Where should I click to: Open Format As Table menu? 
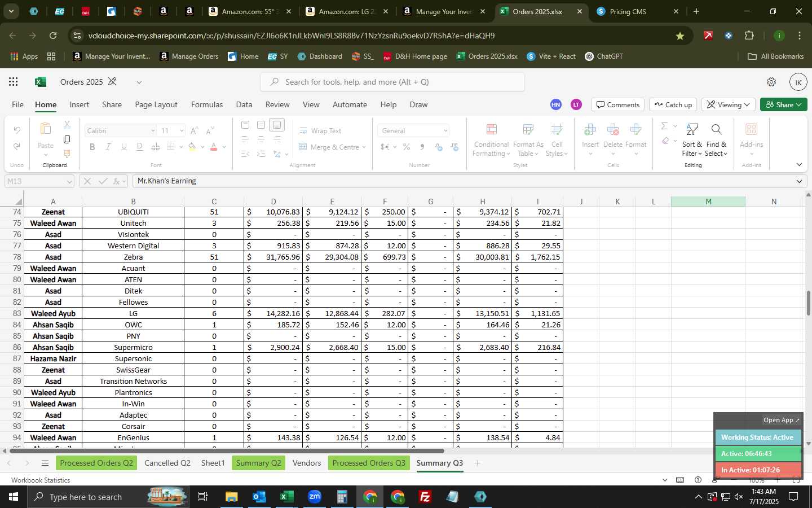pyautogui.click(x=528, y=140)
